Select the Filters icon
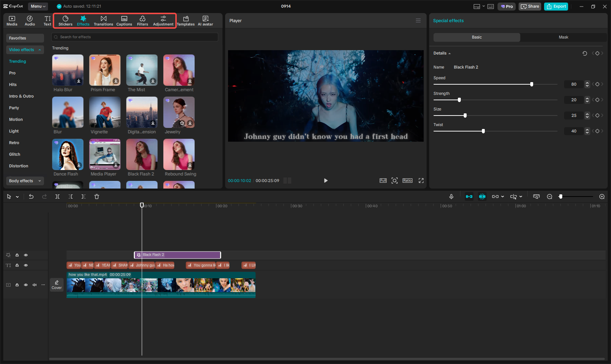Image resolution: width=611 pixels, height=364 pixels. point(142,20)
